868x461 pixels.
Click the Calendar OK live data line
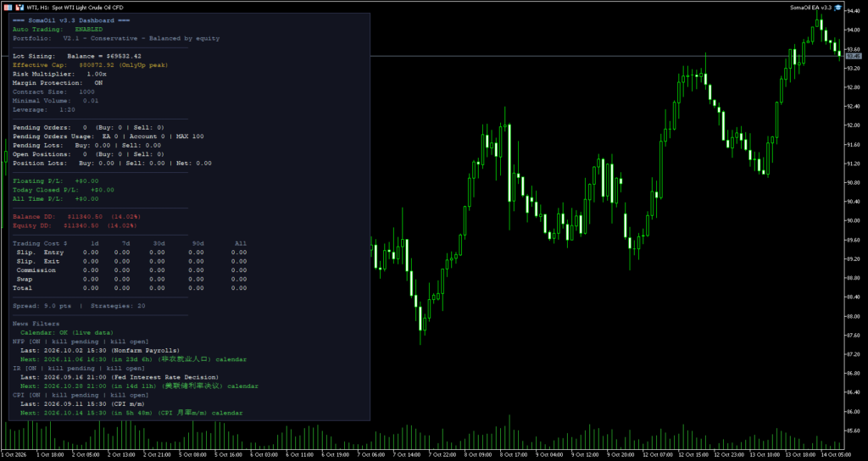coord(67,332)
